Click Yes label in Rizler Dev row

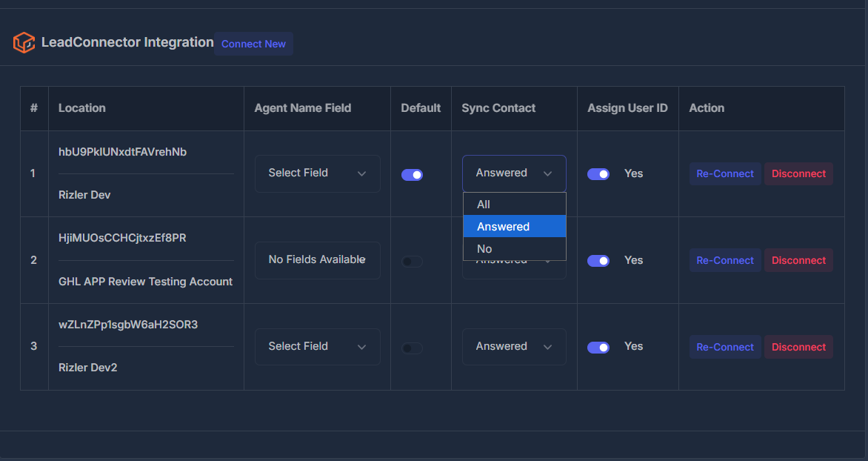coord(633,173)
